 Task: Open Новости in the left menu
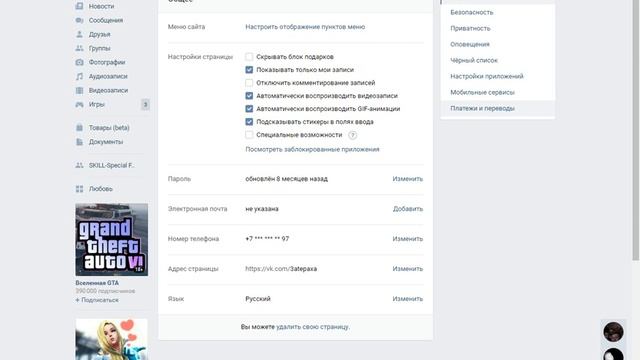tap(101, 6)
